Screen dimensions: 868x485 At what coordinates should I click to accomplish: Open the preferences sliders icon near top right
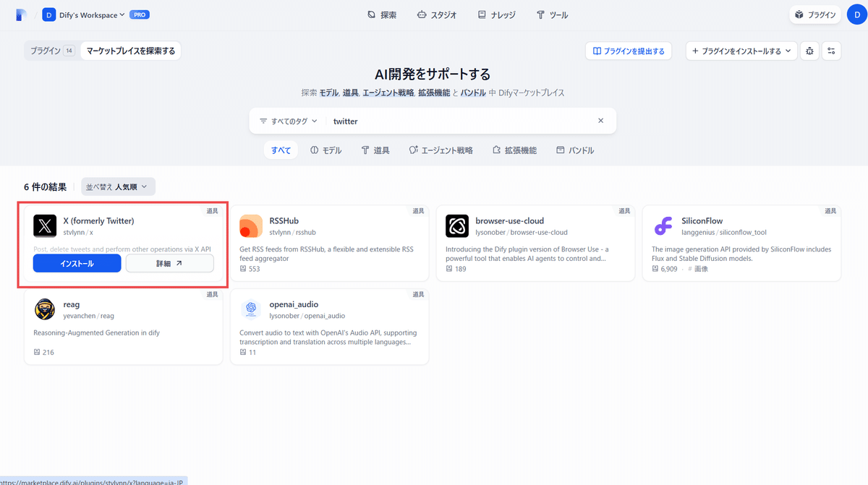(831, 51)
